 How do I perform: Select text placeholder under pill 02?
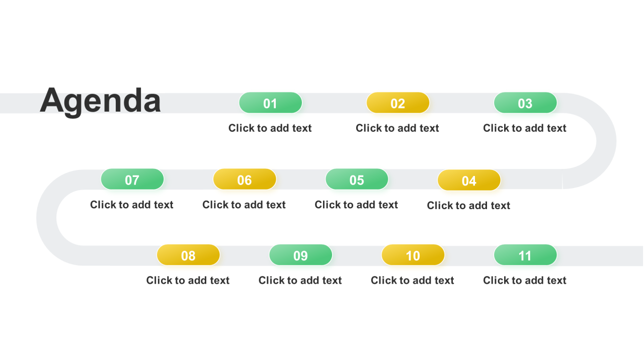pos(397,128)
